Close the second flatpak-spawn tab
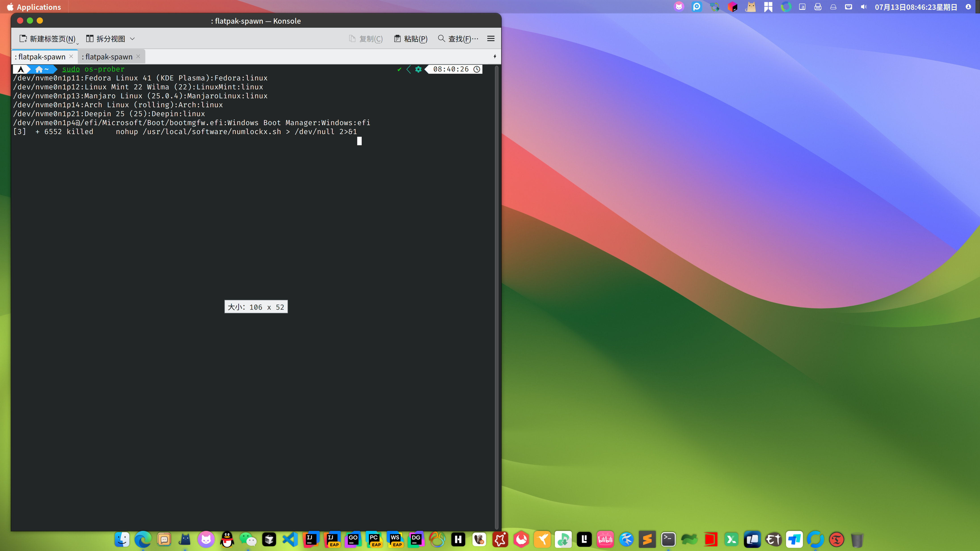The height and width of the screenshot is (551, 980). (x=138, y=56)
